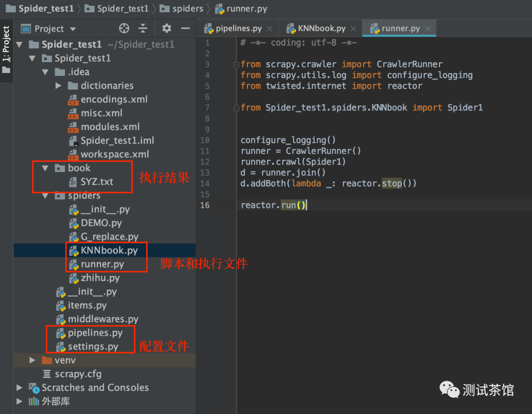Open Spider_test1.iml file
532x414 pixels.
click(x=117, y=140)
